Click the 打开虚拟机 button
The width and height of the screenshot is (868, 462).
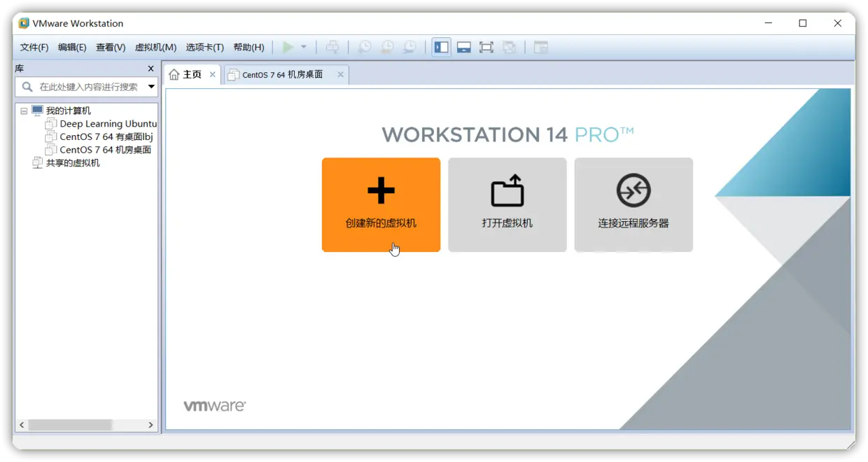tap(507, 204)
